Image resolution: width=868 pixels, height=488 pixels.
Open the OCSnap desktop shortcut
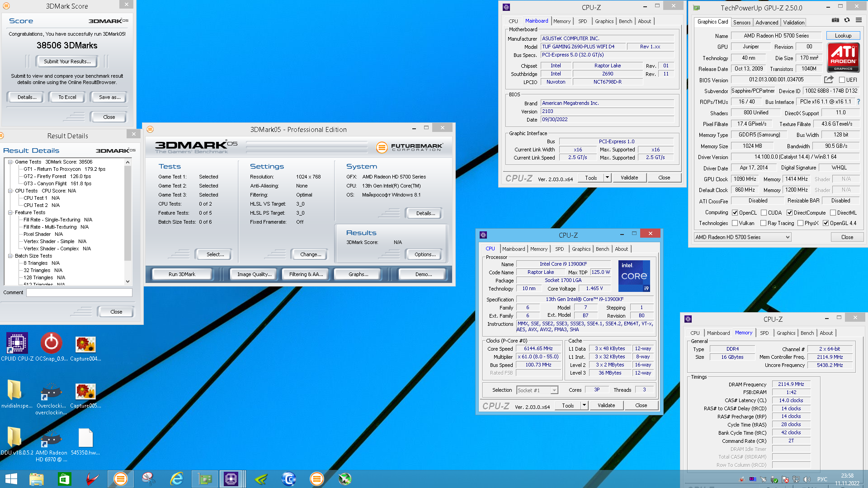51,347
